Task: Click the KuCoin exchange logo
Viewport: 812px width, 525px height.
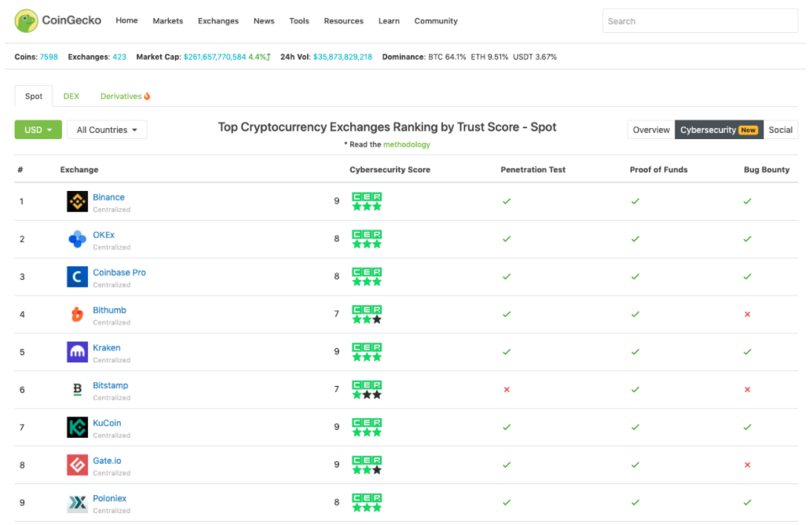Action: 77,428
